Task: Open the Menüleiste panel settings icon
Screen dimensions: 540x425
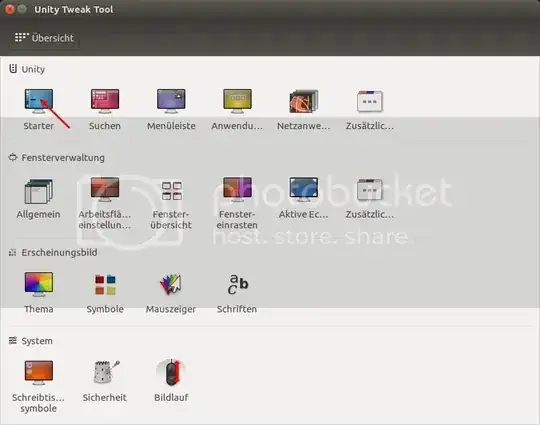Action: click(171, 101)
